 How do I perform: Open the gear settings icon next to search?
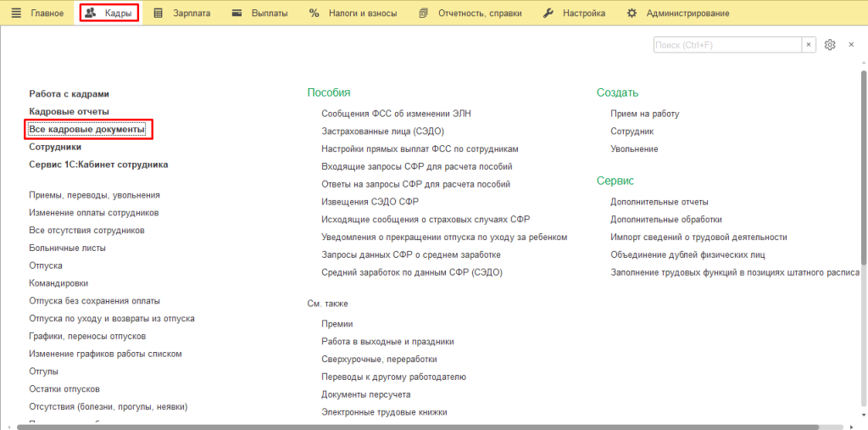click(x=829, y=45)
